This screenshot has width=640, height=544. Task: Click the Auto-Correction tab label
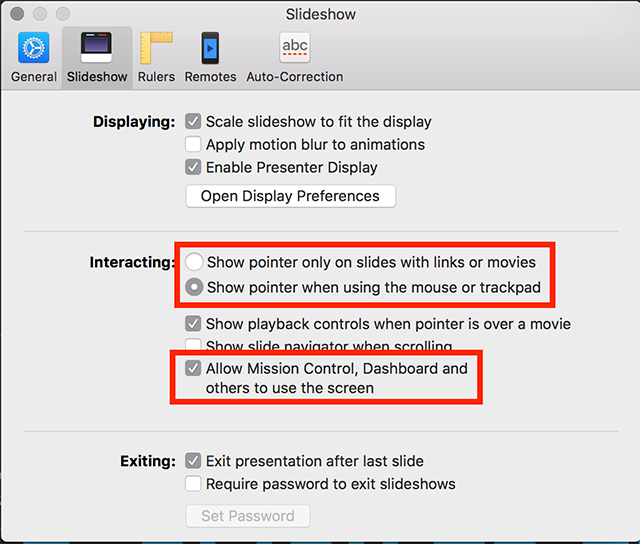295,77
